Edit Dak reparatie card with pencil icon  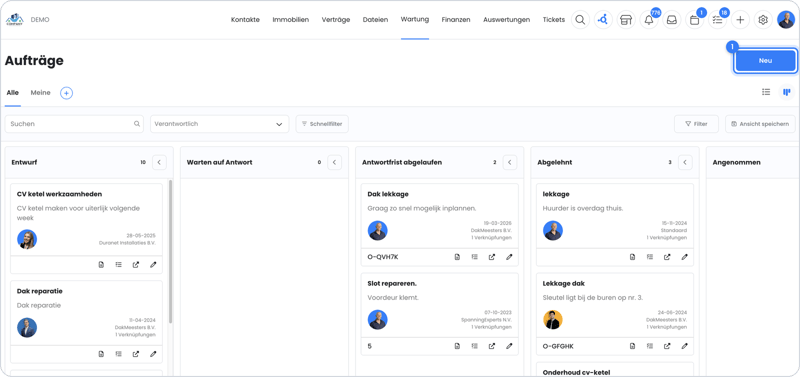pyautogui.click(x=153, y=354)
